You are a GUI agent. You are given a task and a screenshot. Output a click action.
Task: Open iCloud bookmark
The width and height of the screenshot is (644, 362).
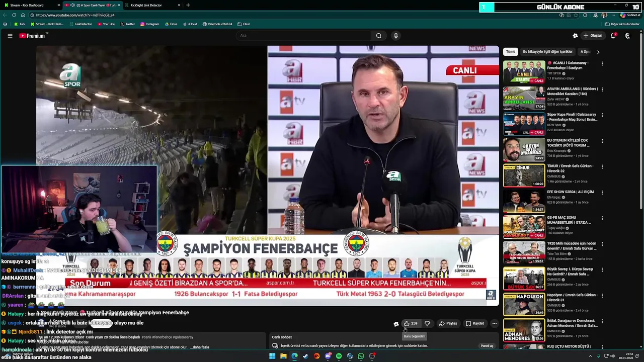pyautogui.click(x=190, y=24)
